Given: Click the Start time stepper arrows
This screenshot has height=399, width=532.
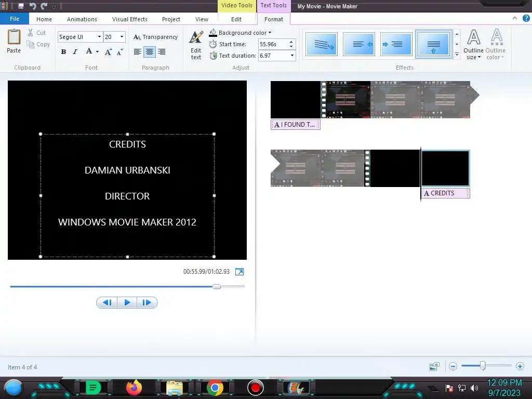Looking at the screenshot, I should [x=291, y=45].
